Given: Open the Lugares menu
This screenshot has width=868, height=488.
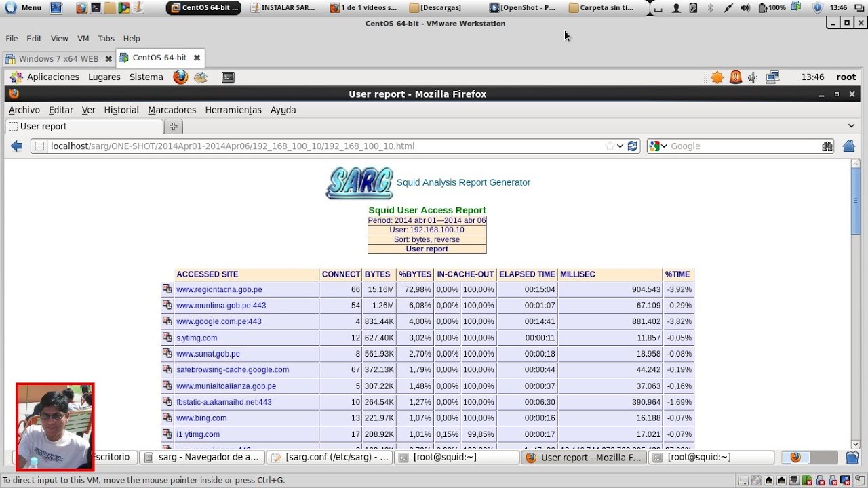Looking at the screenshot, I should (104, 77).
